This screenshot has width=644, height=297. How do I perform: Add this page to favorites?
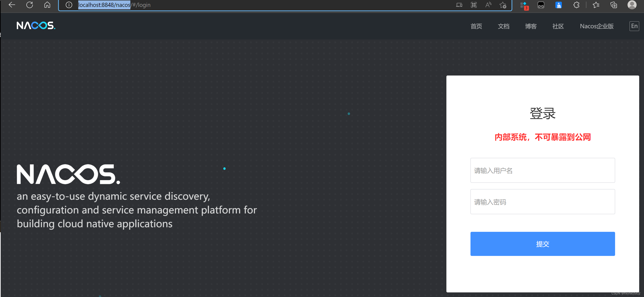point(503,5)
